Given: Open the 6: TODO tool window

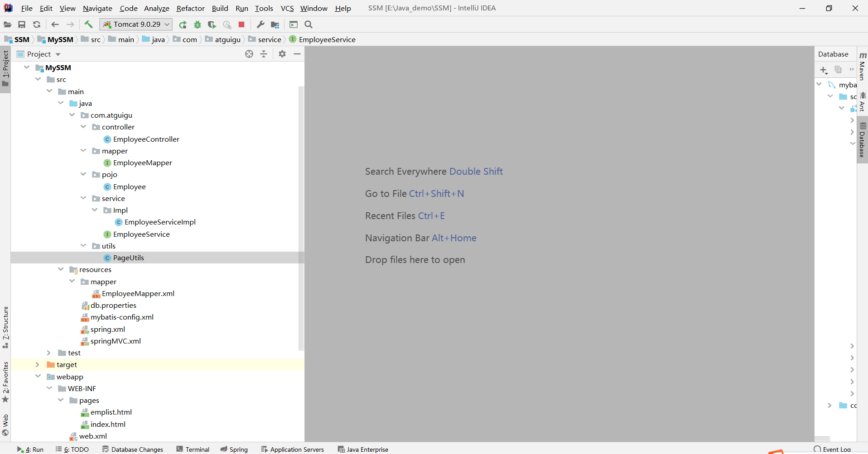Looking at the screenshot, I should (72, 449).
